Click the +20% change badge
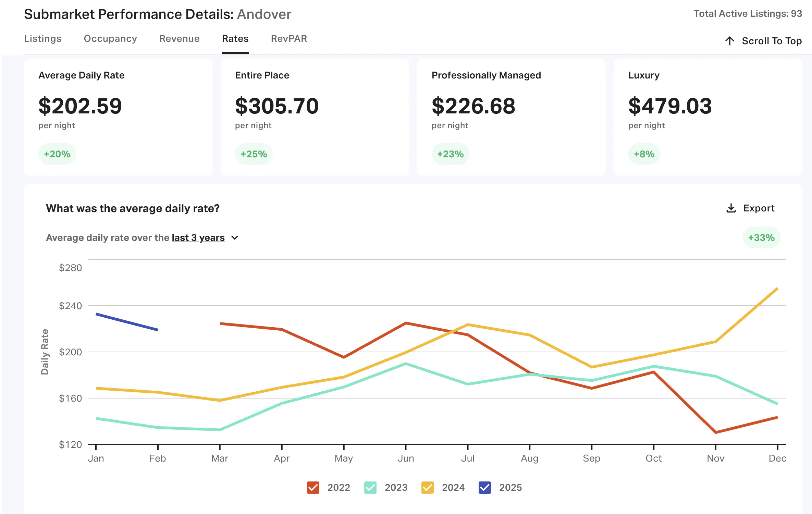The image size is (812, 514). point(57,154)
